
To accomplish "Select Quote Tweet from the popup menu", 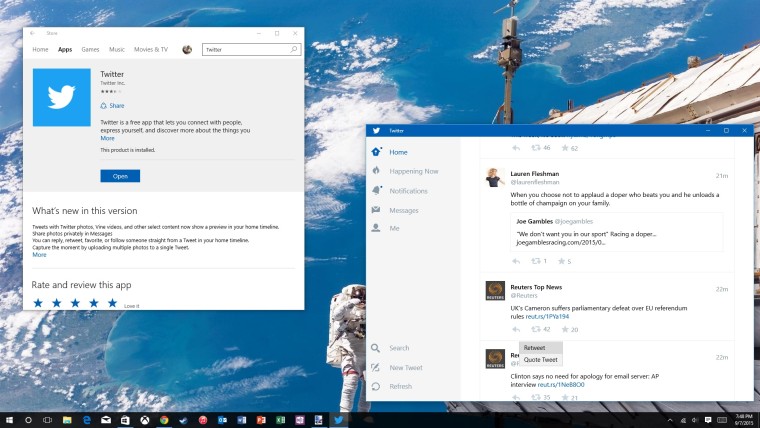I will (540, 360).
